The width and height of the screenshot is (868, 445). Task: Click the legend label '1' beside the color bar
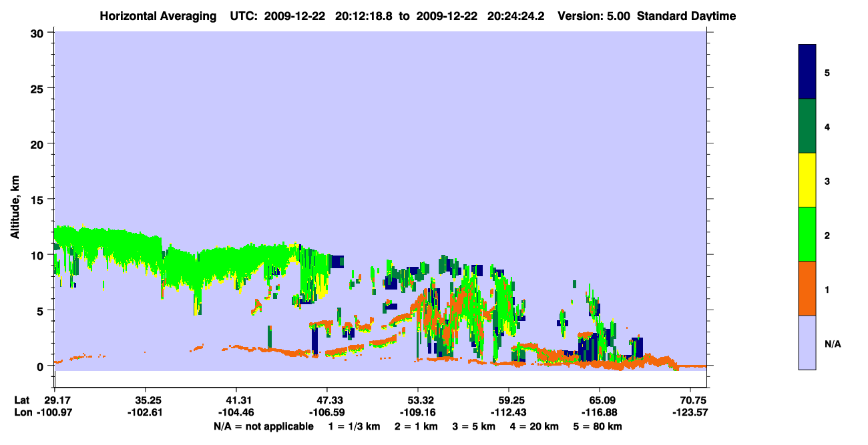(x=827, y=289)
